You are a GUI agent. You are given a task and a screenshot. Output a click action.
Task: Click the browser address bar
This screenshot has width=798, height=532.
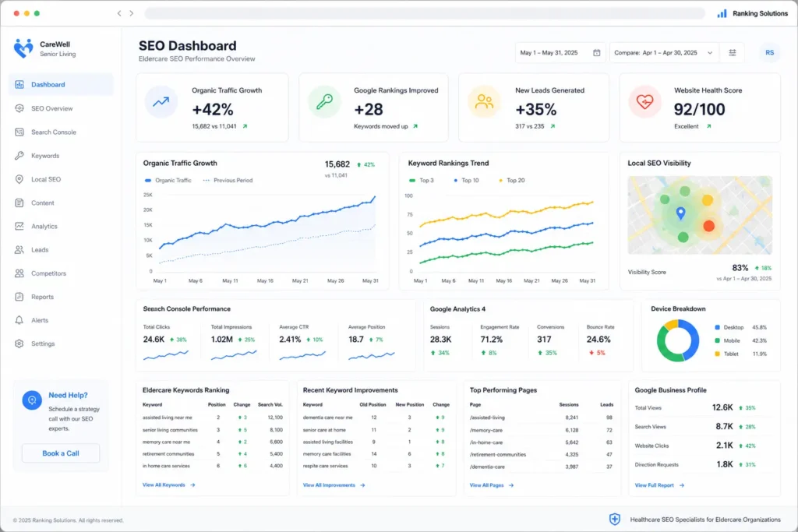click(425, 13)
